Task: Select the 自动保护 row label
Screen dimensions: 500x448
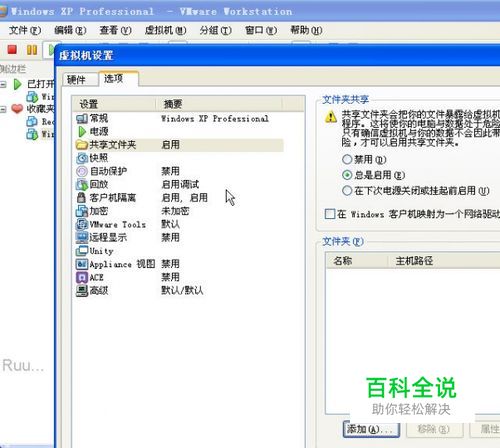Action: tap(108, 171)
